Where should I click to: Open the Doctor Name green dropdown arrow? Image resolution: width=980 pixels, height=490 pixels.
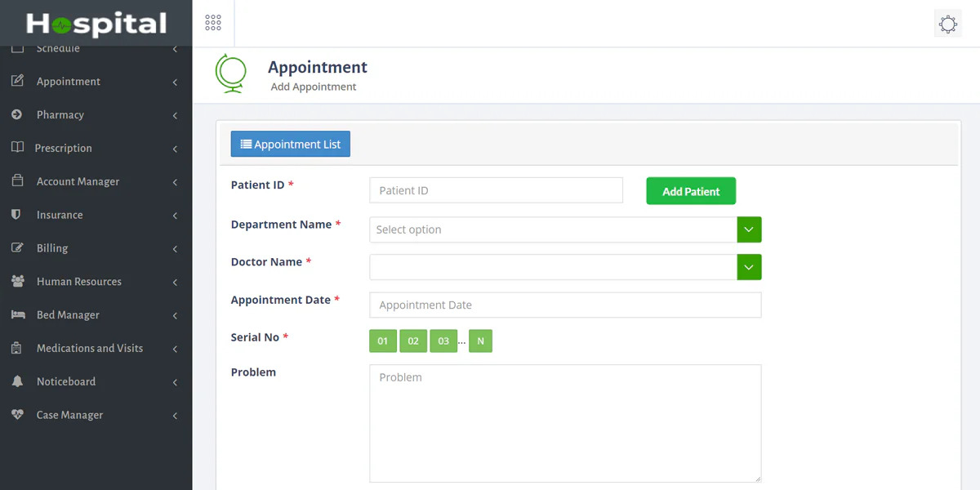click(x=749, y=267)
